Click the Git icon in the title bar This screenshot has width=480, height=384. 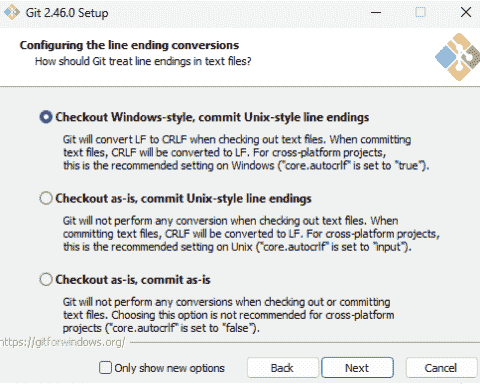12,12
